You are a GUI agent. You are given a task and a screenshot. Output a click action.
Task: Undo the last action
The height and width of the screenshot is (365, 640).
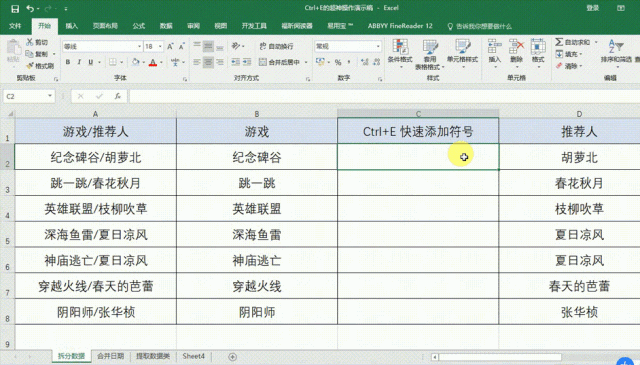[x=30, y=9]
